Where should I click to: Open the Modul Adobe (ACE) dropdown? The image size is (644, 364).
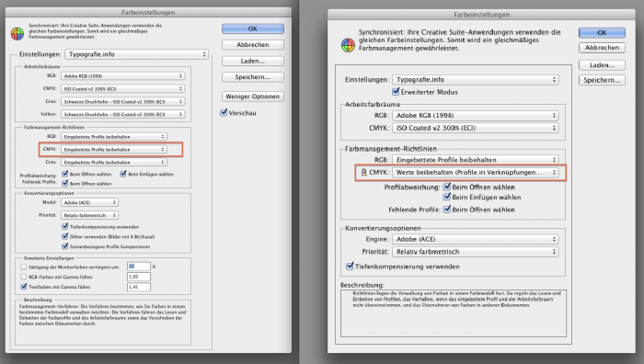pos(89,202)
